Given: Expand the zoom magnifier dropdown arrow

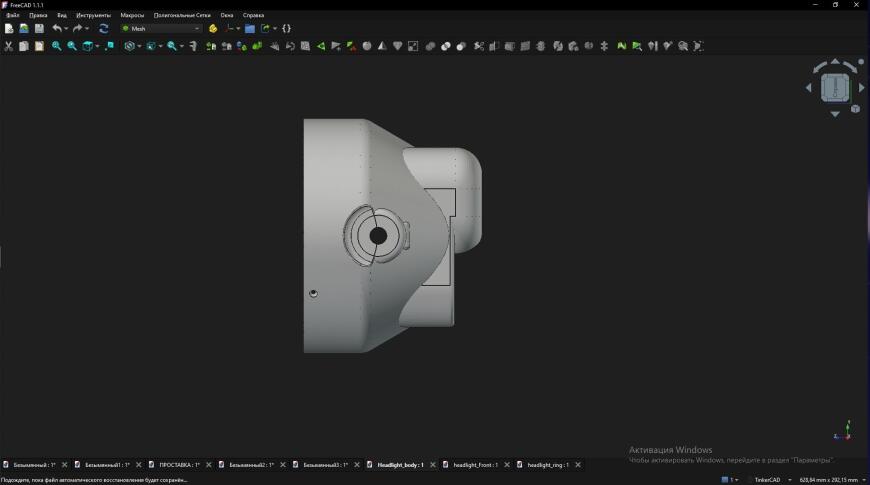Looking at the screenshot, I should [x=181, y=47].
